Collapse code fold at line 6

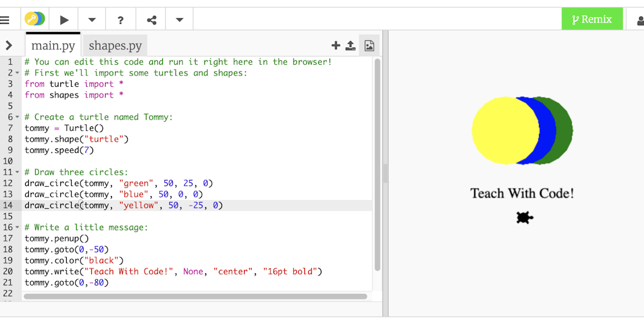click(x=17, y=117)
